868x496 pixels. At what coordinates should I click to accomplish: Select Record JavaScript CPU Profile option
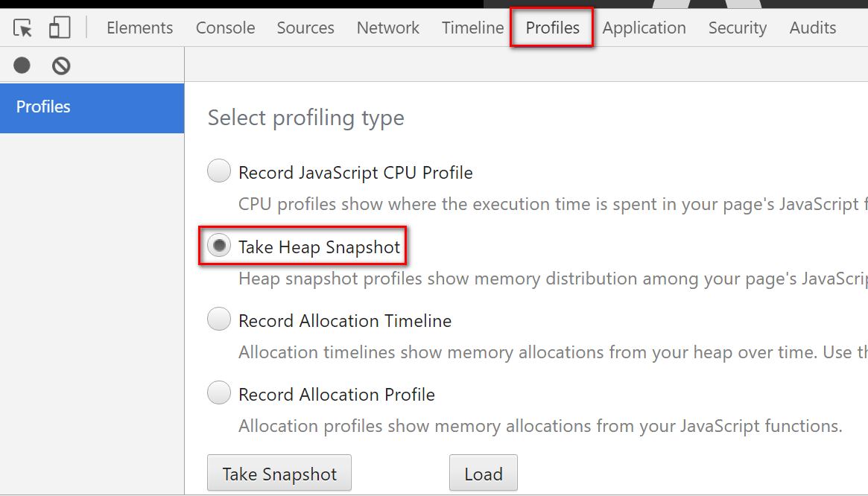coord(219,172)
